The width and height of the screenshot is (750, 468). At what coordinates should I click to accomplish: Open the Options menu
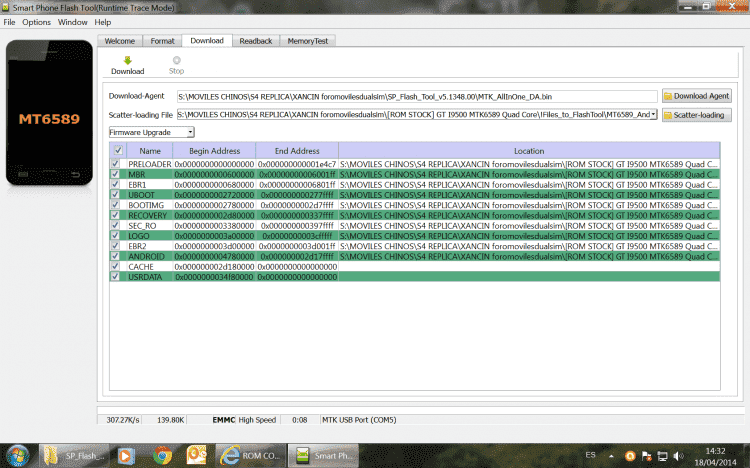click(36, 22)
